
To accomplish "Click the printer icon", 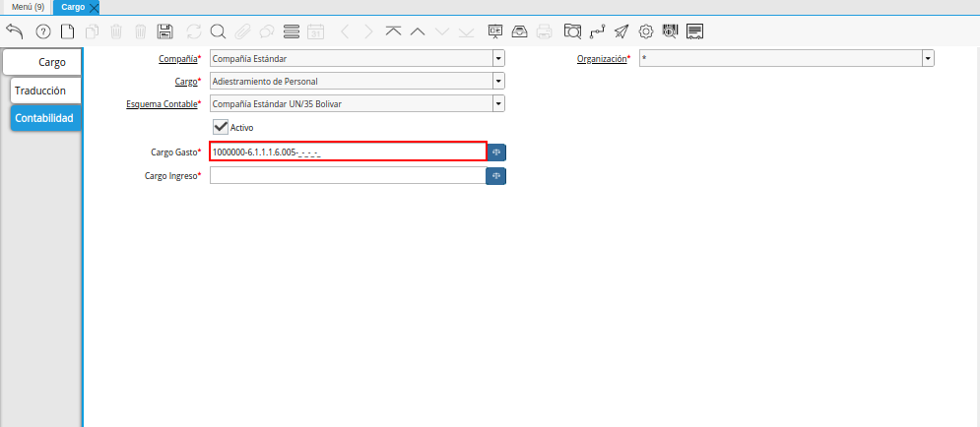I will (545, 31).
